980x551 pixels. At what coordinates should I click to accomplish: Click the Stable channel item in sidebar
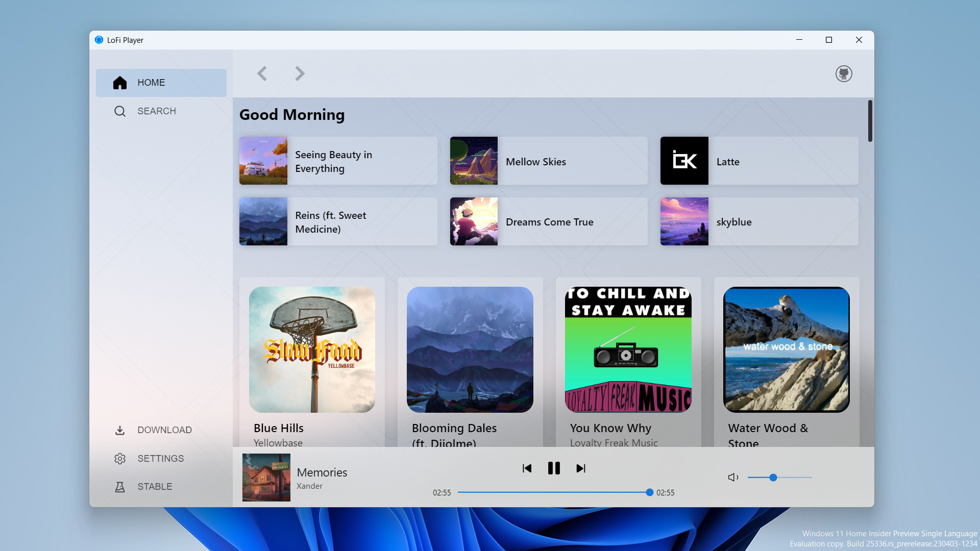(x=161, y=487)
